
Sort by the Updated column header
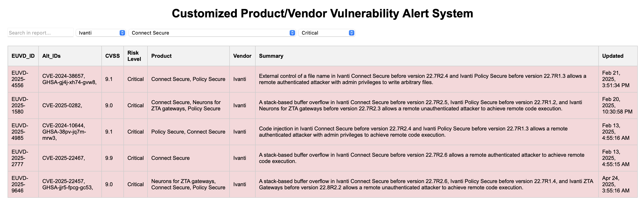618,56
